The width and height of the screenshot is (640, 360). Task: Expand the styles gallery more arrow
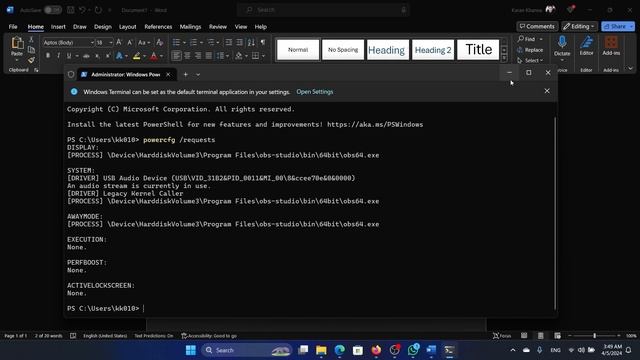(504, 58)
